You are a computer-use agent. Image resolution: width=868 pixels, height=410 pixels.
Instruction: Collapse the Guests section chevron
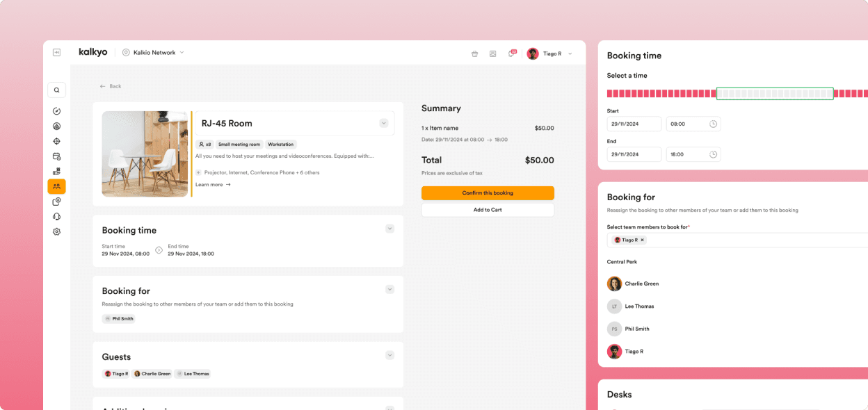click(389, 355)
